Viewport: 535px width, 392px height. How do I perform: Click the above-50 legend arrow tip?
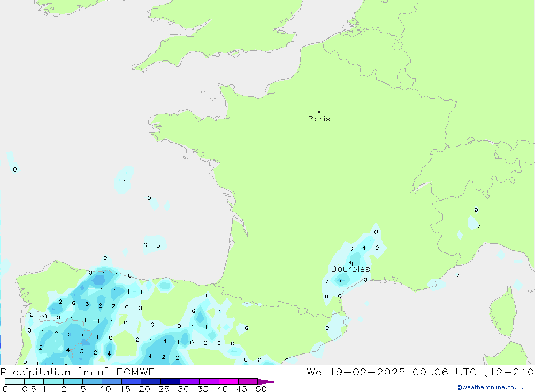268,382
